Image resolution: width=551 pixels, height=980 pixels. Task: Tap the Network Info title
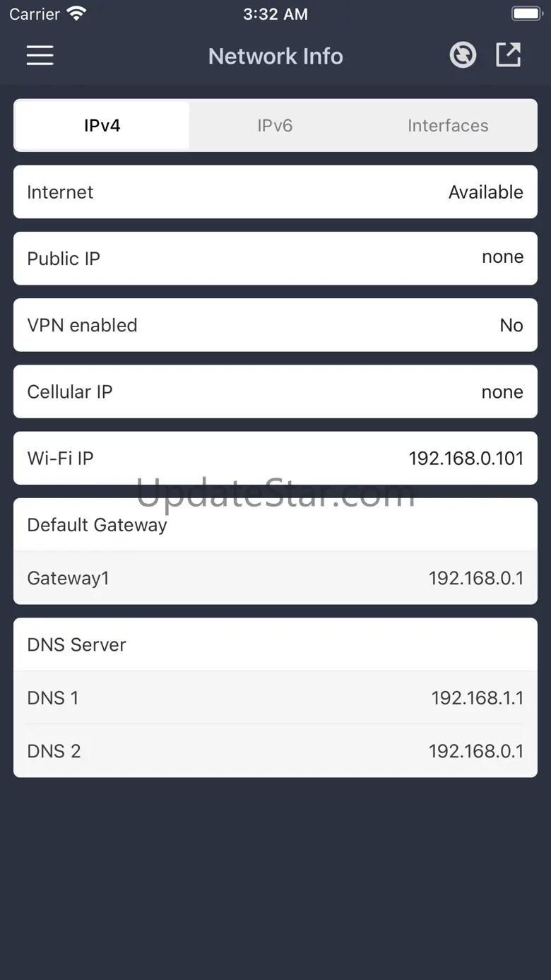(275, 57)
